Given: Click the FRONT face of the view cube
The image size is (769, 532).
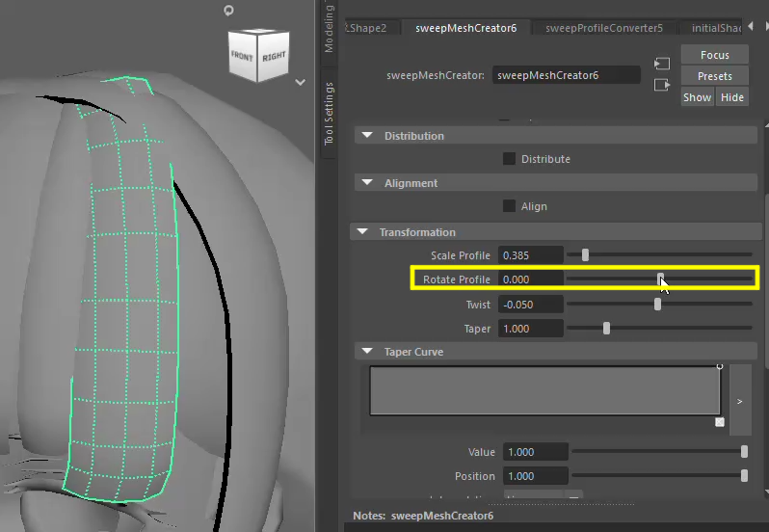Looking at the screenshot, I should tap(243, 57).
